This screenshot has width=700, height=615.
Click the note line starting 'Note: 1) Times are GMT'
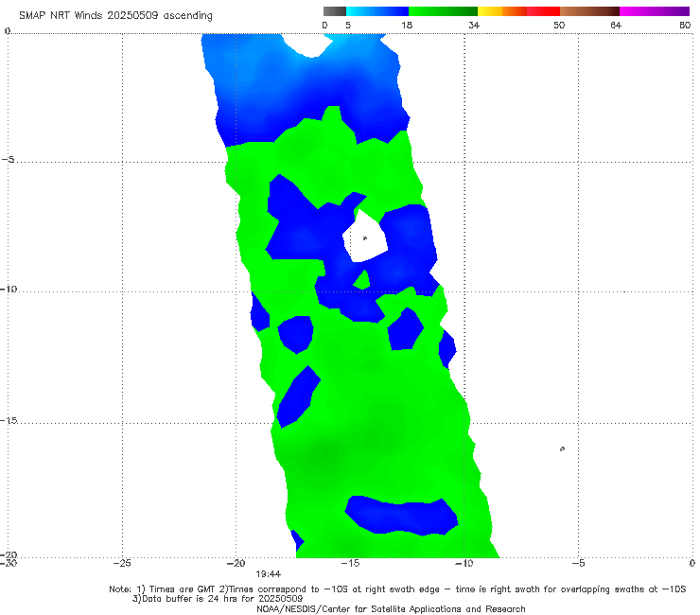click(397, 589)
